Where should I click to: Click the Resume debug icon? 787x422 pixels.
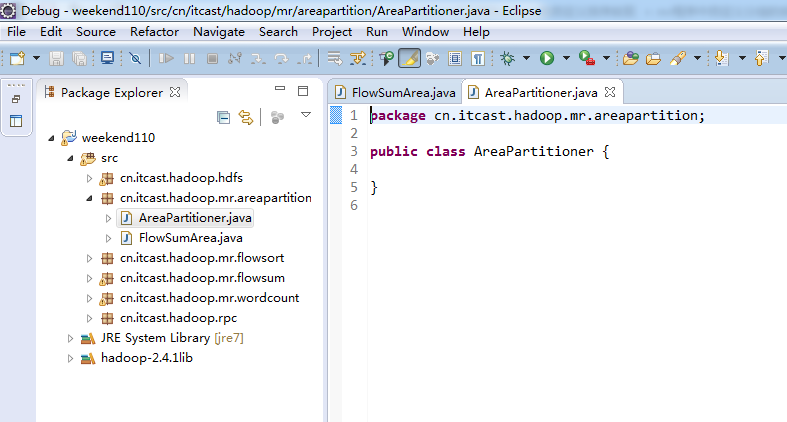(x=166, y=59)
